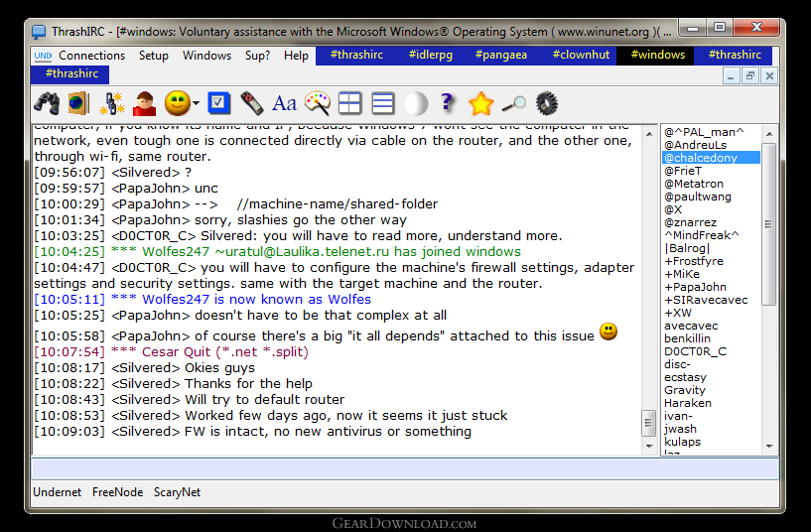Image resolution: width=811 pixels, height=532 pixels.
Task: Click the white sphere toolbar icon
Action: coord(416,103)
